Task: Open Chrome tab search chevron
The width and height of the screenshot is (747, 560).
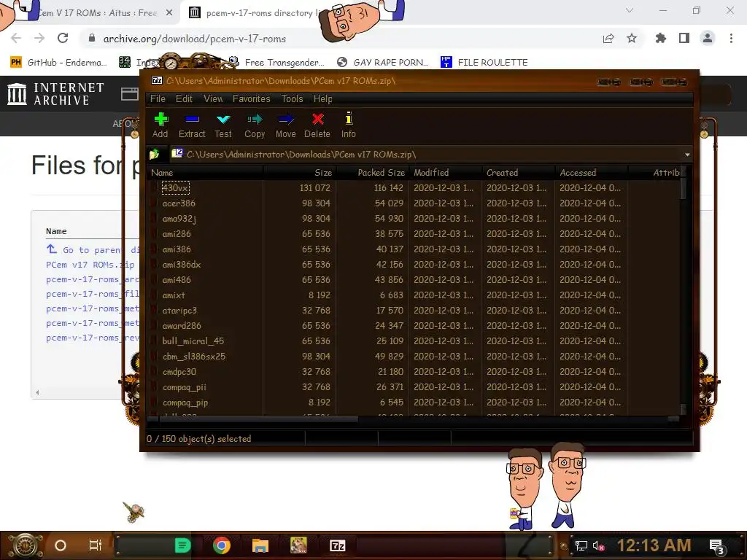Action: pos(630,10)
